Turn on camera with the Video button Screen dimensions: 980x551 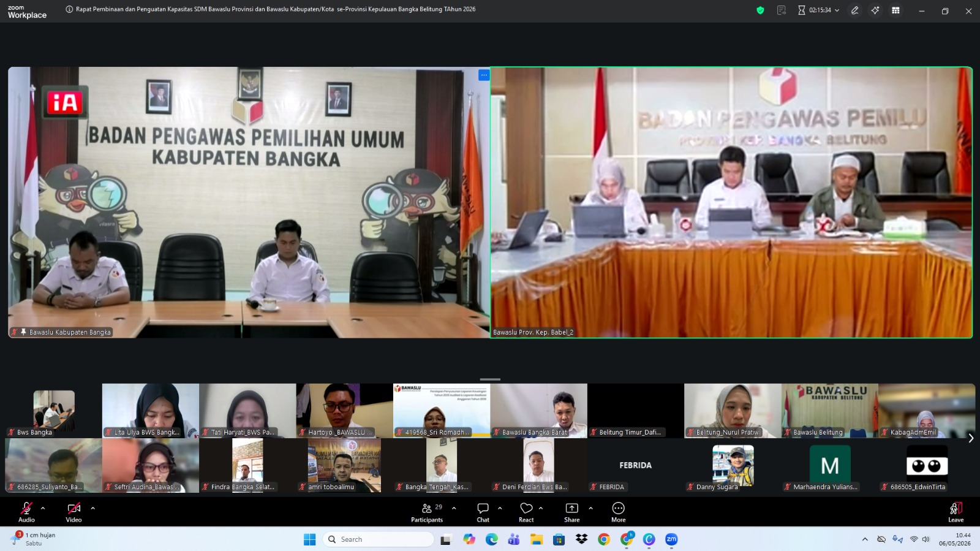coord(73,512)
